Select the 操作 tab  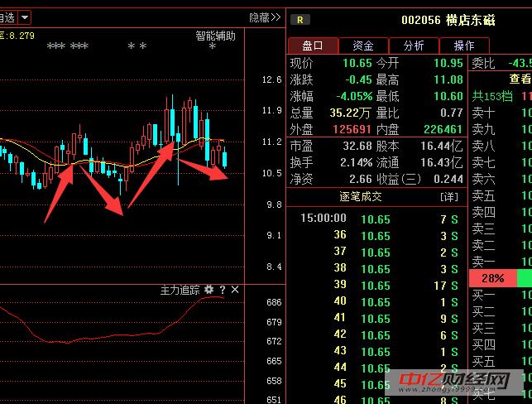(x=464, y=46)
